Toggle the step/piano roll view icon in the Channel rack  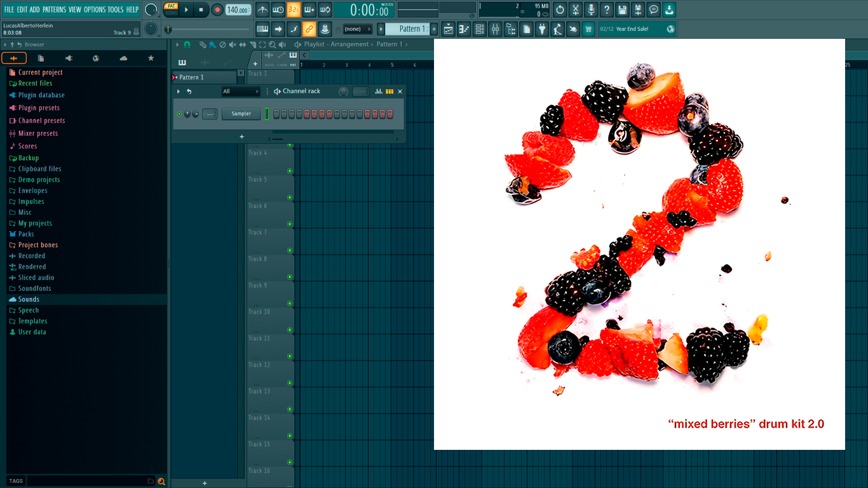tap(390, 91)
